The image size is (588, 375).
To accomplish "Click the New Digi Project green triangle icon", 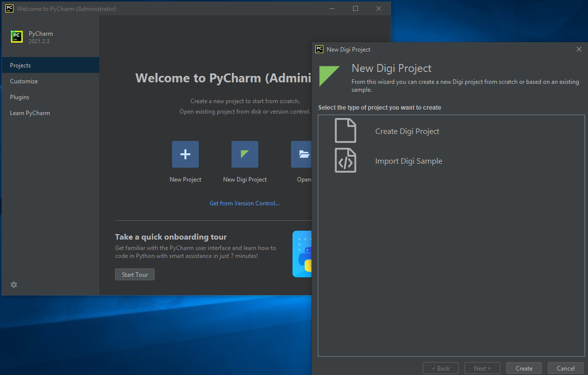I will coord(245,154).
